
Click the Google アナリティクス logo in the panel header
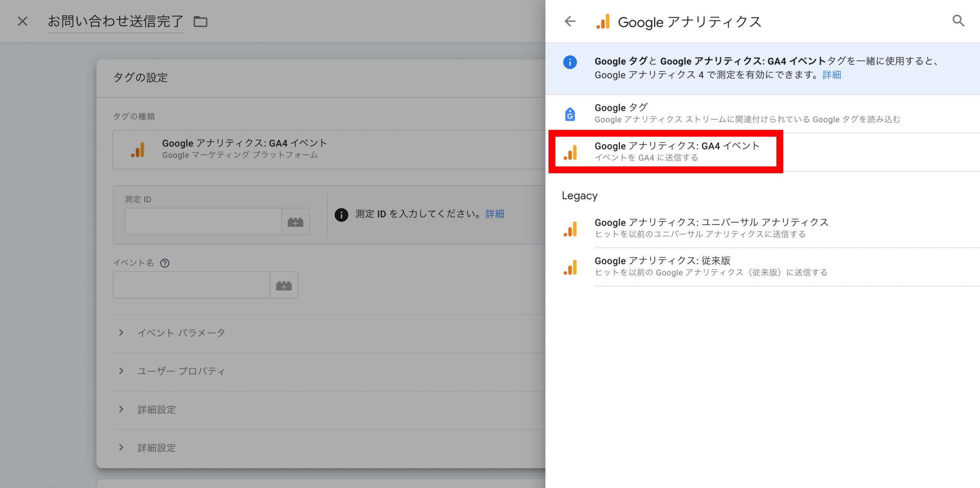(603, 21)
